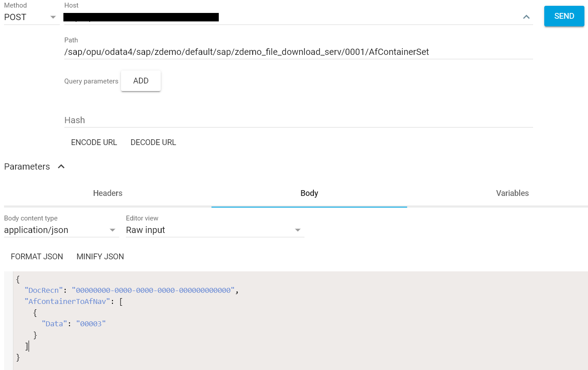Click the "AfContainerToAfNav" key in editor

[67, 301]
